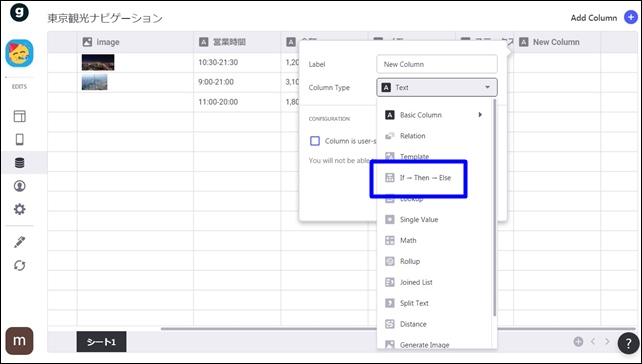Toggle 'Column is user-specific' checkbox
This screenshot has height=364, width=642.
pyautogui.click(x=315, y=141)
